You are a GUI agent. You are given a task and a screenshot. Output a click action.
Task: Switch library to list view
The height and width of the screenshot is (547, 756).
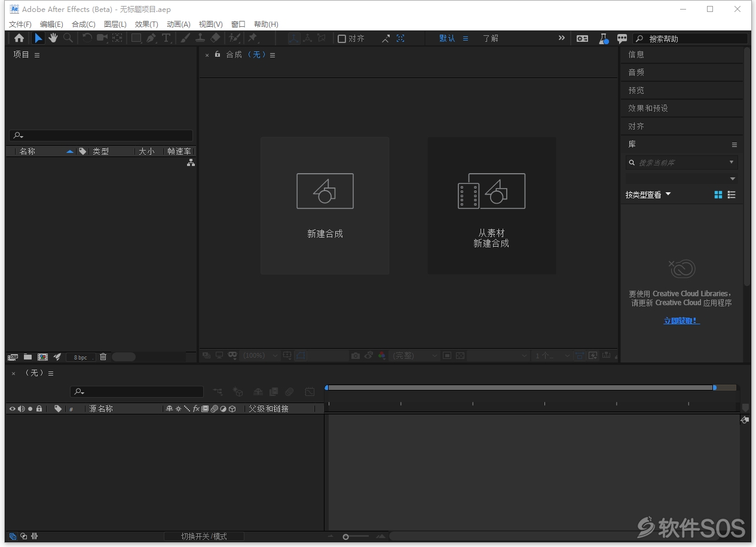731,195
